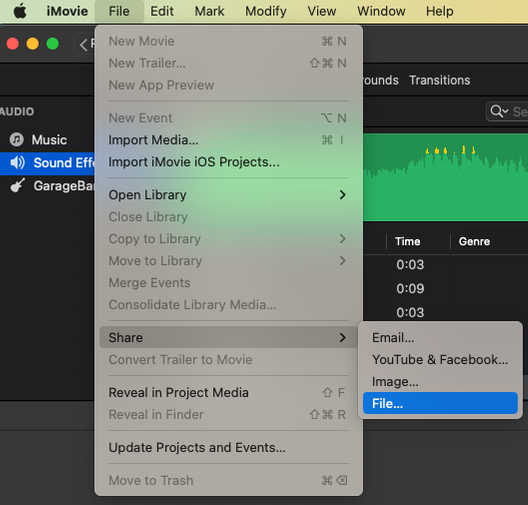528x505 pixels.
Task: Click the green full screen button
Action: 53,44
